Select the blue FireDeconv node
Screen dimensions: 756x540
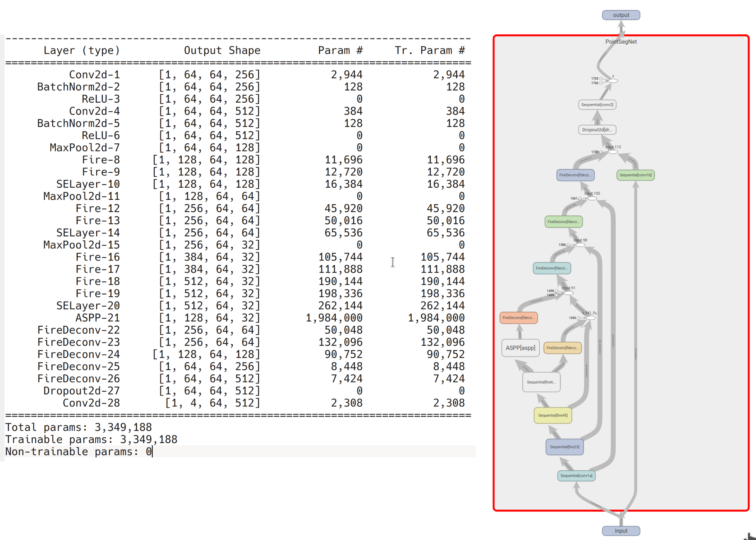pos(575,175)
